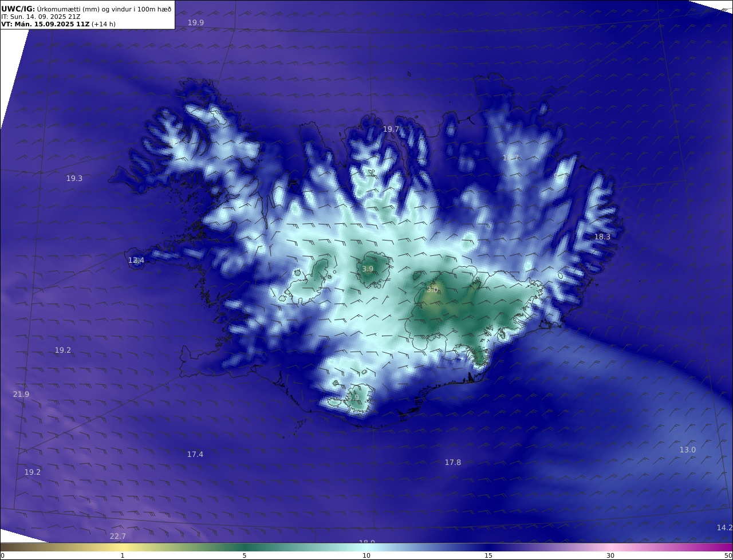
Task: Click the 19.2 value nearest the 22.7 label
Action: click(33, 472)
